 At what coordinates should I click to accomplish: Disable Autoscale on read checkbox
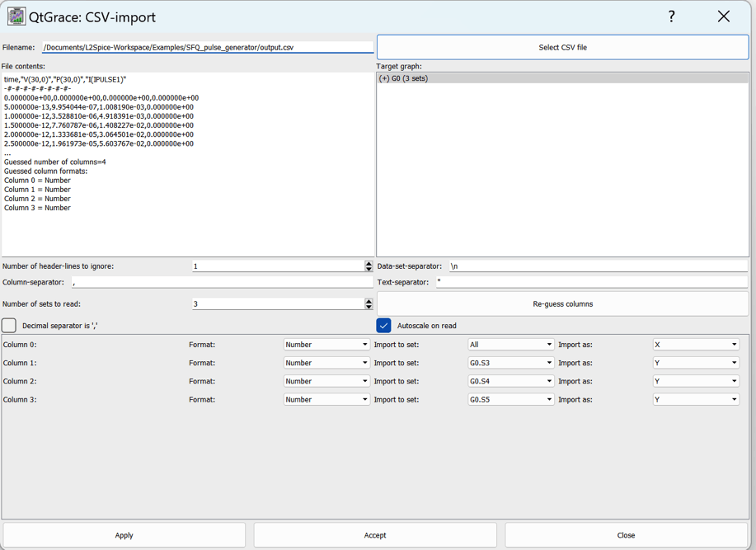[x=383, y=326]
